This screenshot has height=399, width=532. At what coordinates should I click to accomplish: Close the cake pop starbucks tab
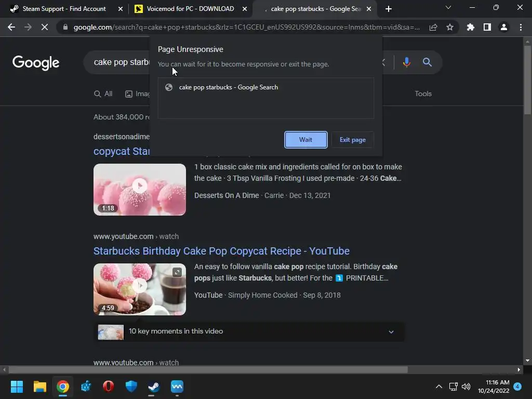(369, 9)
